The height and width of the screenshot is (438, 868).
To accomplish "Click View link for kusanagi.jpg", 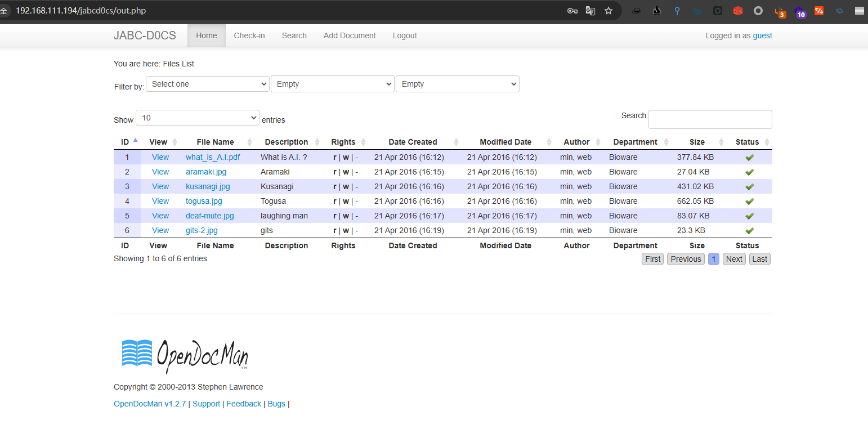I will point(160,186).
